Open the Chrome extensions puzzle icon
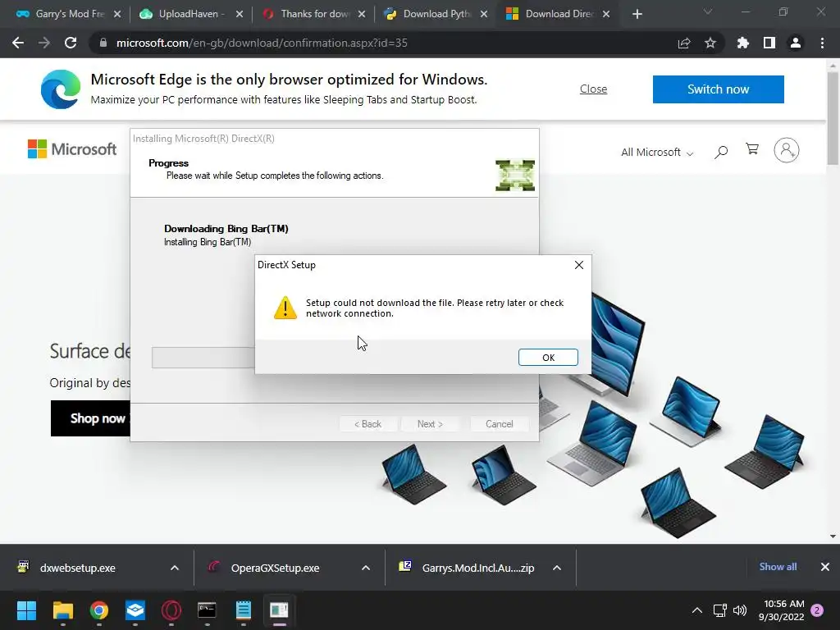 [x=743, y=43]
